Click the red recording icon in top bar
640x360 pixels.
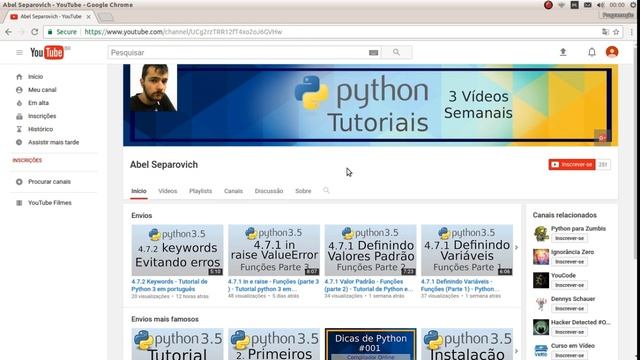(x=548, y=5)
